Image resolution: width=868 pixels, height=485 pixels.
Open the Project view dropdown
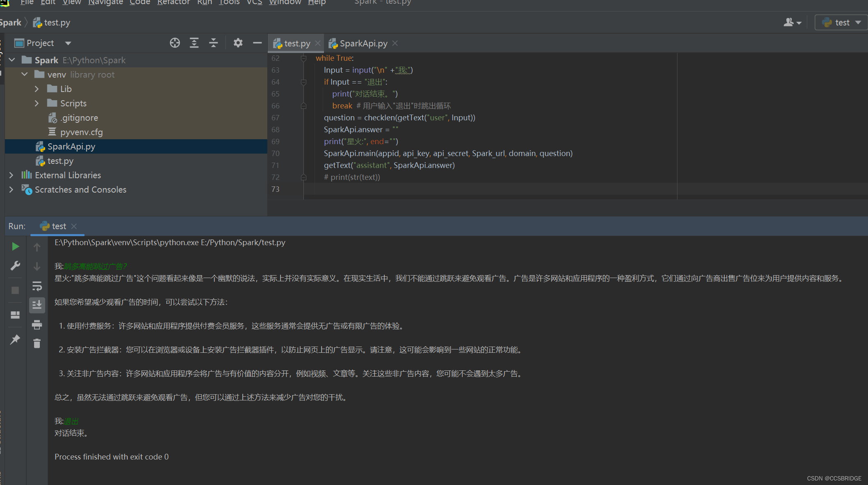pyautogui.click(x=68, y=43)
